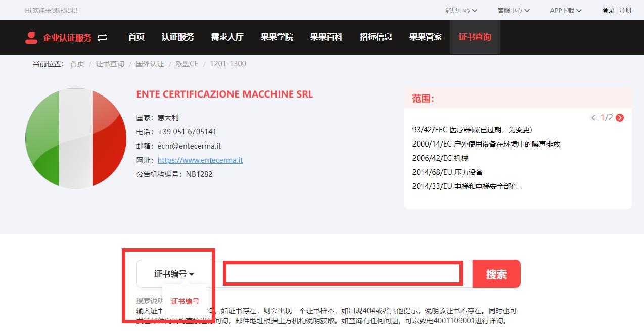Viewport: 644px width, 336px height.
Task: Click the 登录 link
Action: [x=608, y=10]
